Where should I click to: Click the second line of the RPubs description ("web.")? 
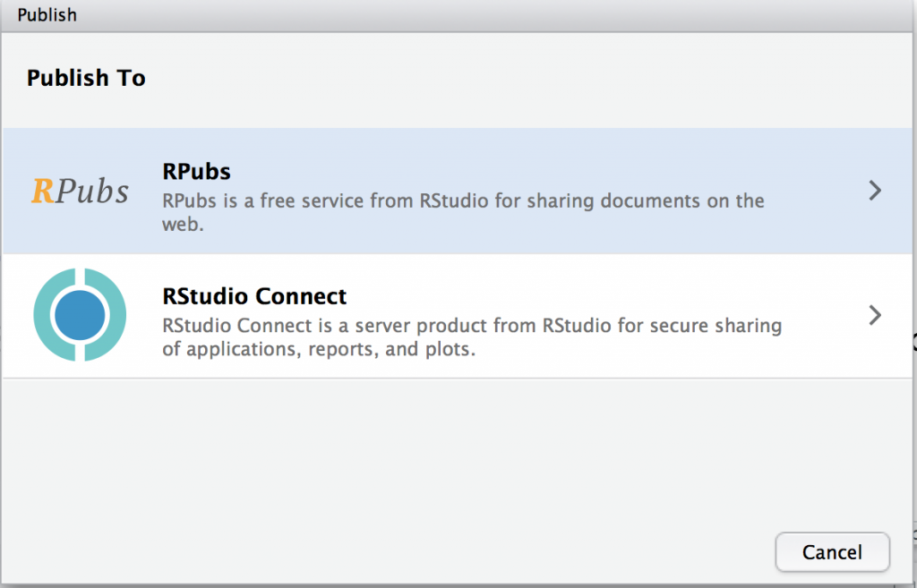184,224
